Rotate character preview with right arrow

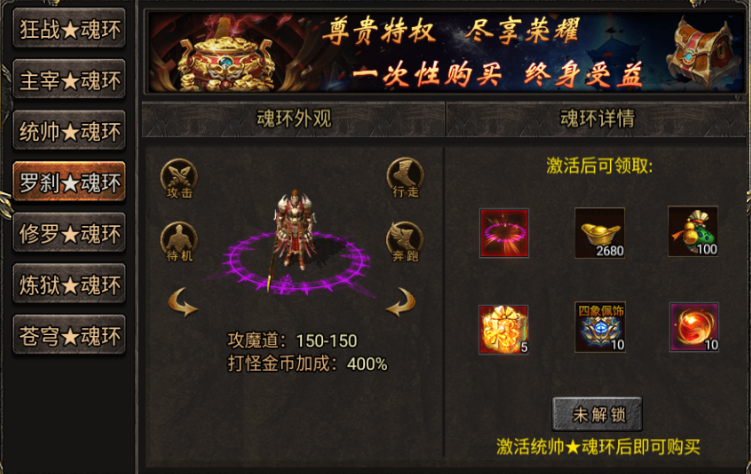click(400, 302)
